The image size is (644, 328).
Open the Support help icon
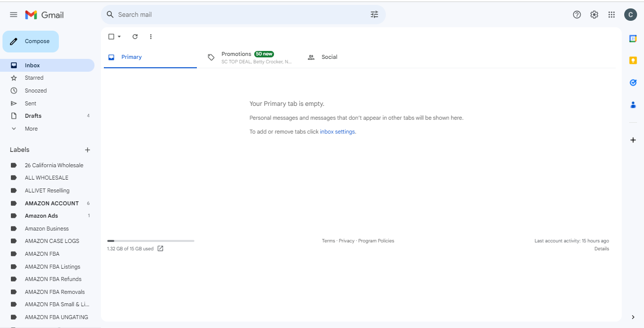[577, 14]
